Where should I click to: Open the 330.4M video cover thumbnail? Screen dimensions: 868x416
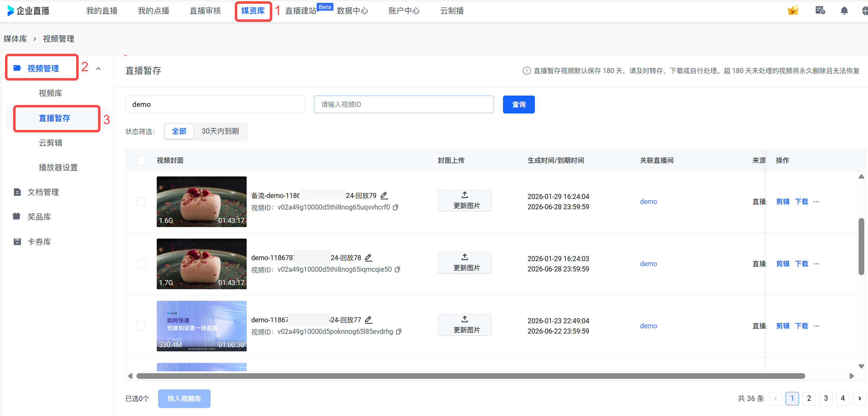coord(201,326)
